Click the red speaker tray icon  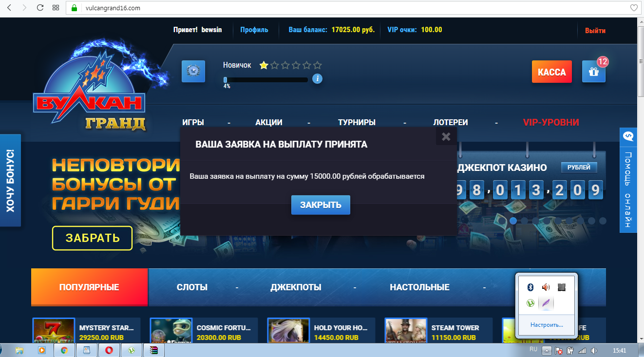[546, 287]
